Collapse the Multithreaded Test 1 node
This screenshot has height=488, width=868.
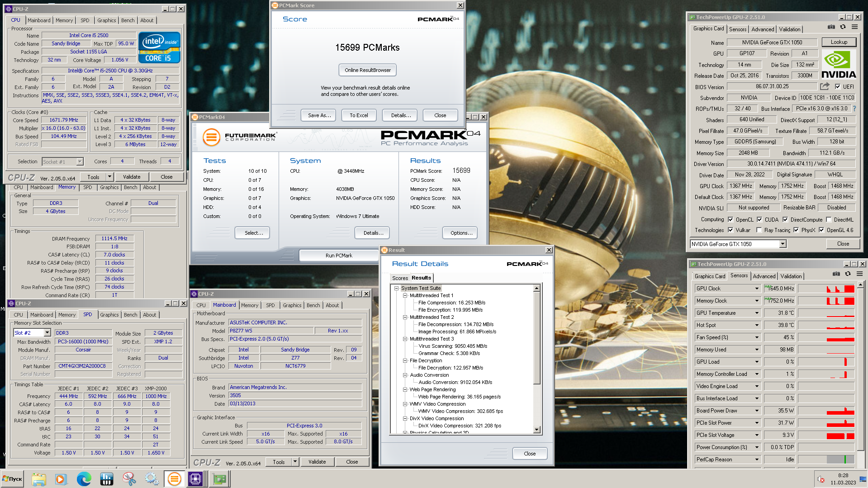(x=405, y=295)
